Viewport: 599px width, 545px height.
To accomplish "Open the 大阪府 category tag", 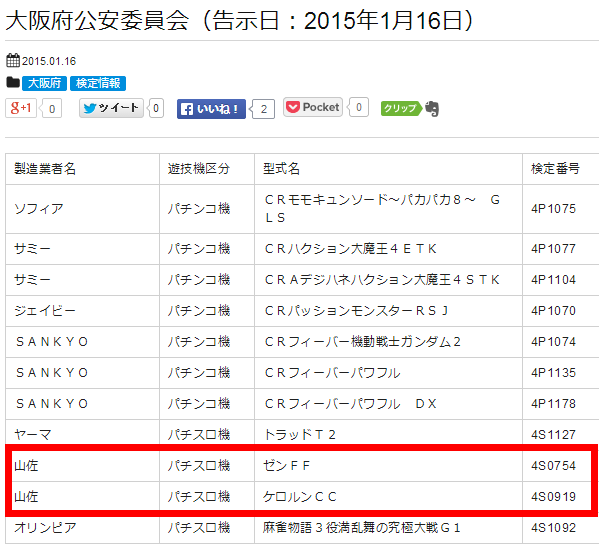I will (x=44, y=83).
